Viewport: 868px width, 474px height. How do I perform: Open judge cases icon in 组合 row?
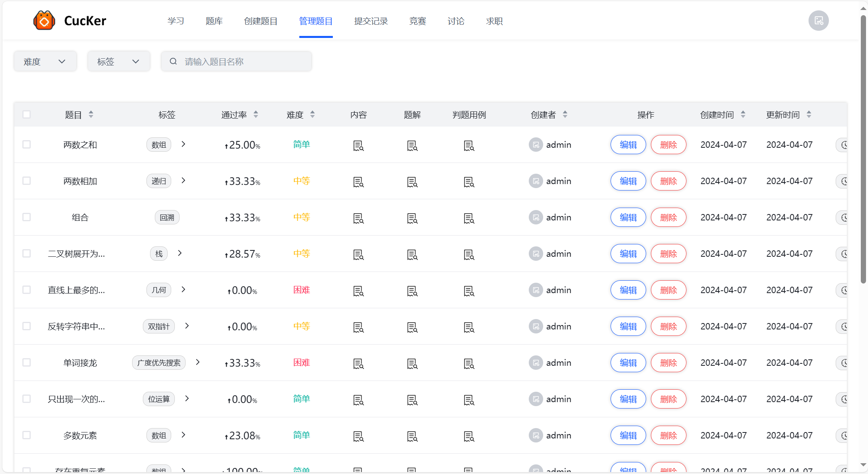point(469,218)
